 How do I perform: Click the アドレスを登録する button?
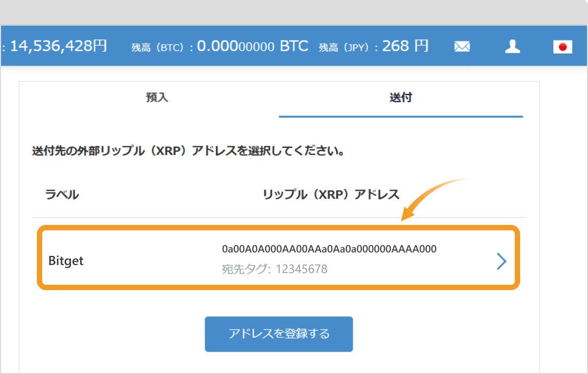[x=278, y=333]
